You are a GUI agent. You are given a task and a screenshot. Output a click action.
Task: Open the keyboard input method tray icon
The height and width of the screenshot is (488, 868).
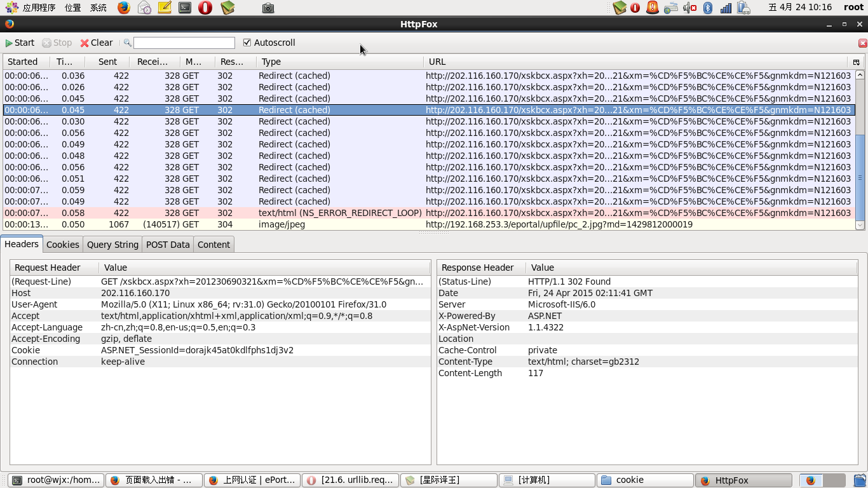tap(671, 8)
